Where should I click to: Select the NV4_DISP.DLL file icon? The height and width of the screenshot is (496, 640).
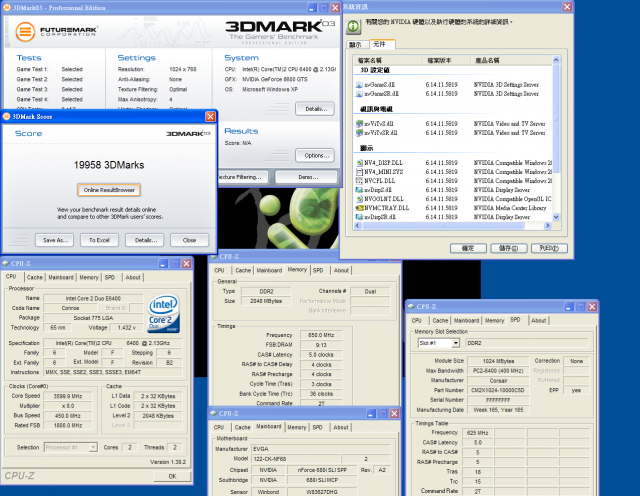pos(359,162)
